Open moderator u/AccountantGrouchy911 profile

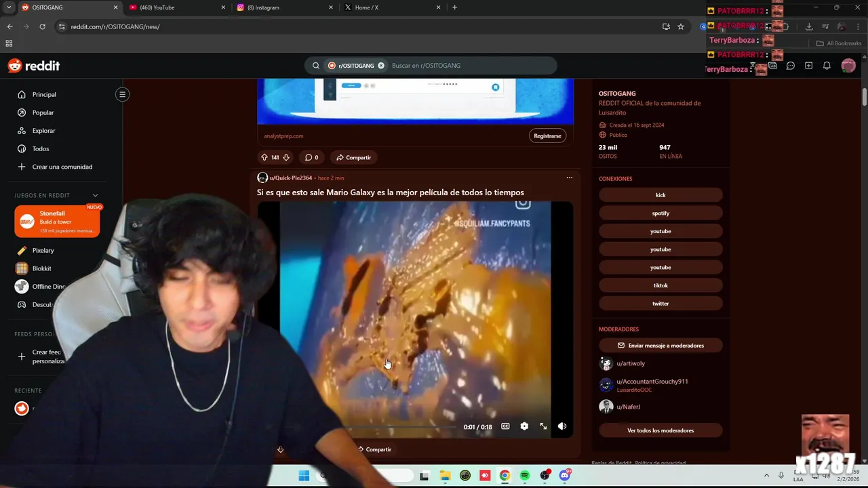(x=652, y=382)
